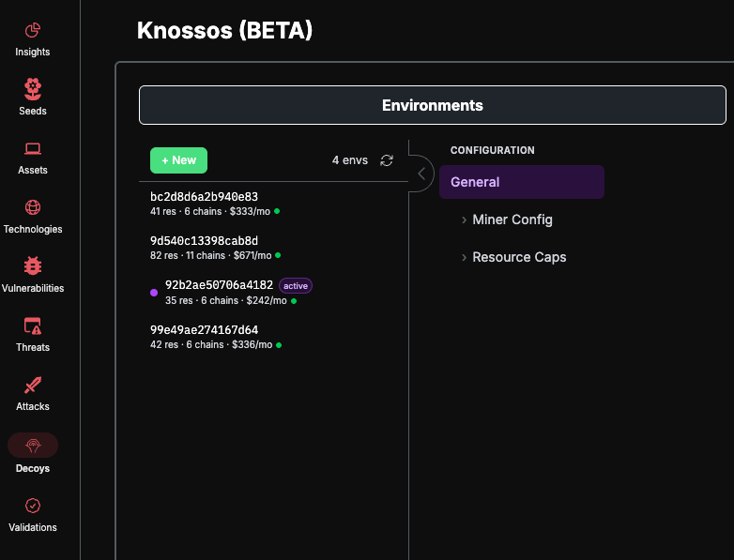Click the Technologies sidebar label
Viewport: 734px width, 560px height.
pos(33,229)
